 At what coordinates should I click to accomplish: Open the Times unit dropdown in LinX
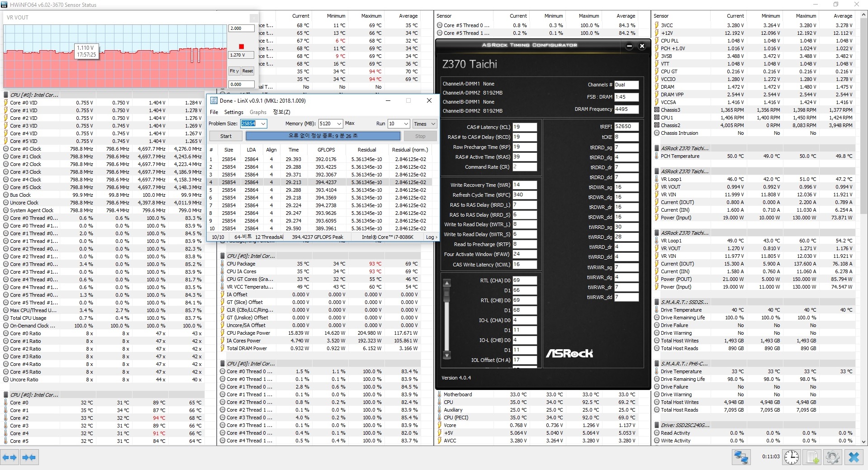coord(433,123)
